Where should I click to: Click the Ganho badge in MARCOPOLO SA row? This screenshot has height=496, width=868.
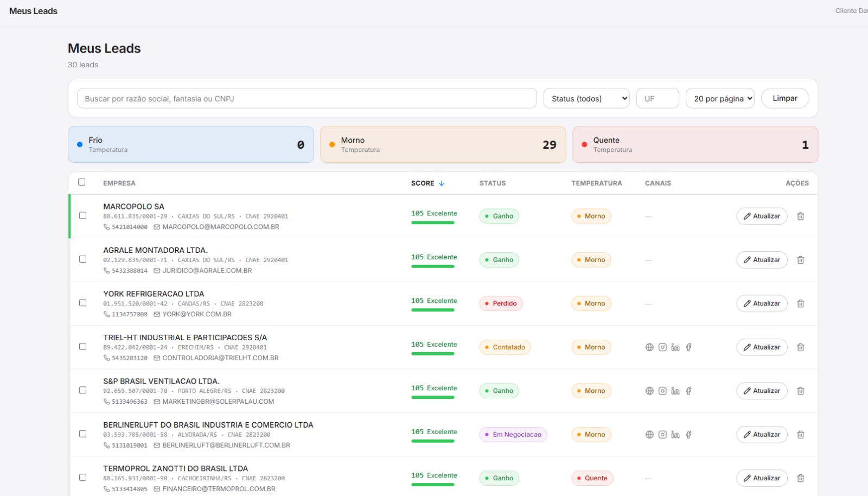499,216
